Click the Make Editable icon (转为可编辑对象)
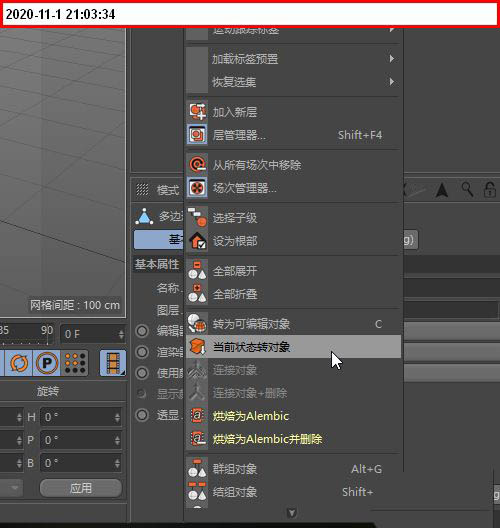The height and width of the screenshot is (528, 500). click(x=197, y=324)
